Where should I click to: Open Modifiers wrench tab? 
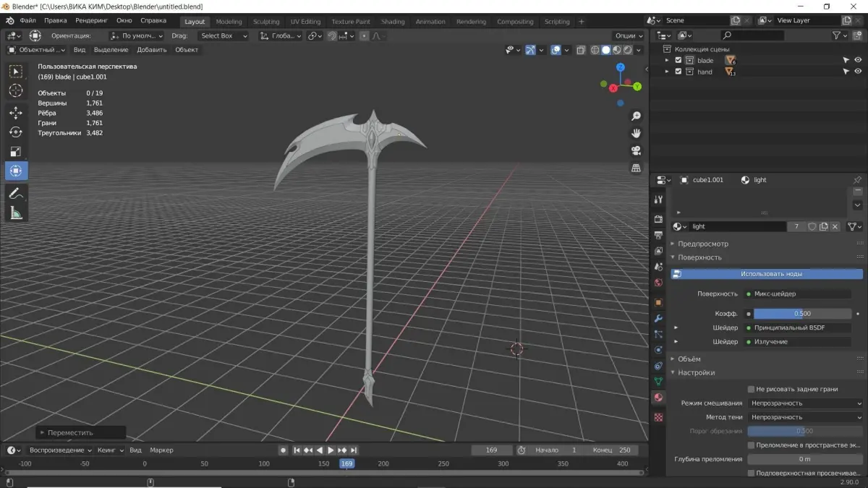pos(658,318)
